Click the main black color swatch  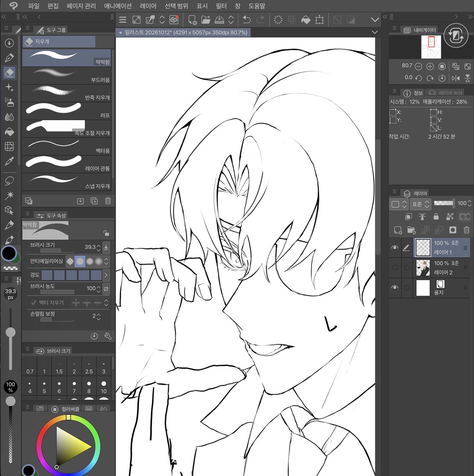[9, 253]
